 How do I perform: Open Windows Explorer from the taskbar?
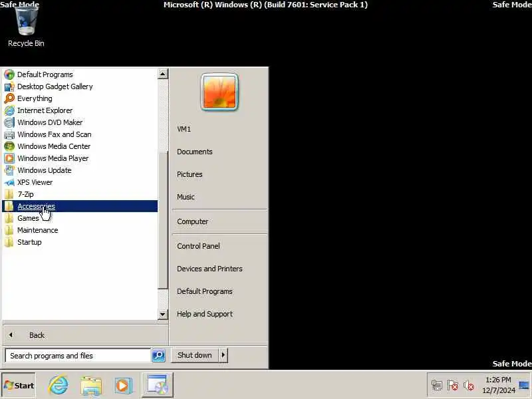click(91, 385)
